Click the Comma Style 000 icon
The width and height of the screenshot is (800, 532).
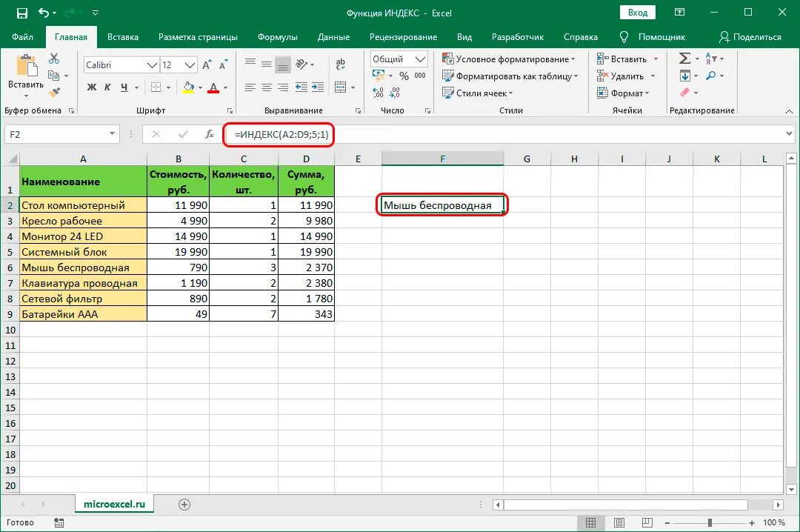pyautogui.click(x=420, y=76)
